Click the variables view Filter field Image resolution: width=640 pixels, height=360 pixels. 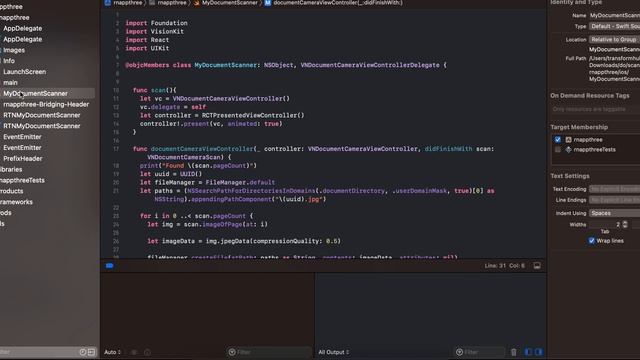(269, 352)
